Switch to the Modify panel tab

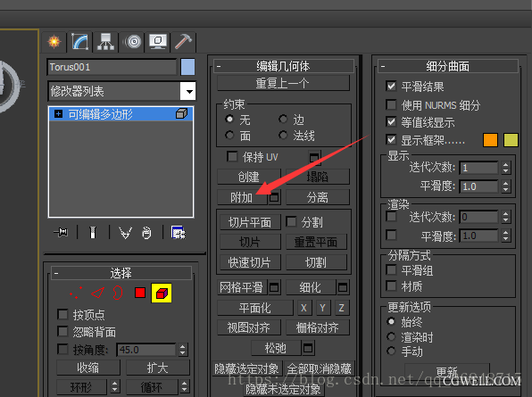[x=80, y=42]
